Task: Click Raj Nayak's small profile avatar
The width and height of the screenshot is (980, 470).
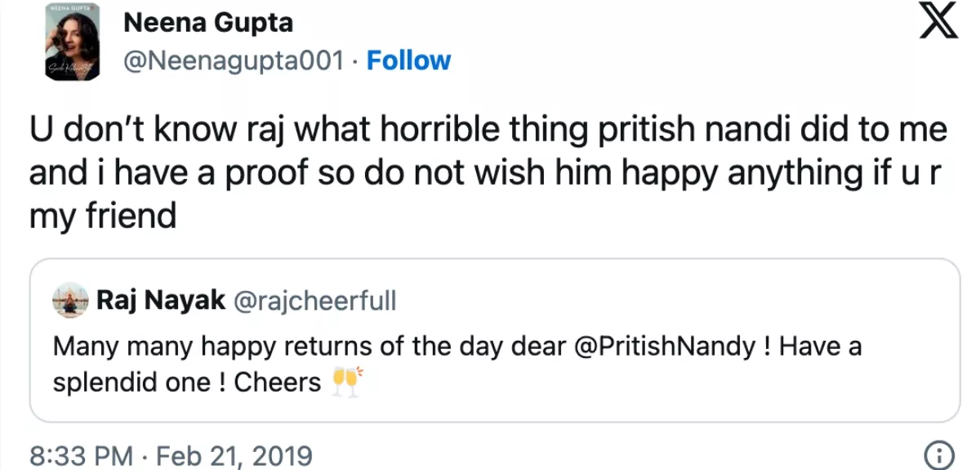Action: point(69,301)
